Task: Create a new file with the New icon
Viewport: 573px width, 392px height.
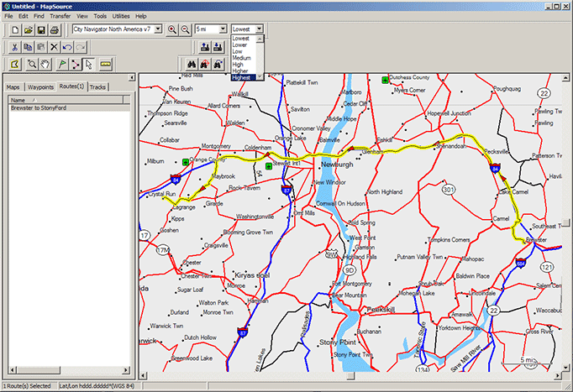Action: pyautogui.click(x=15, y=30)
